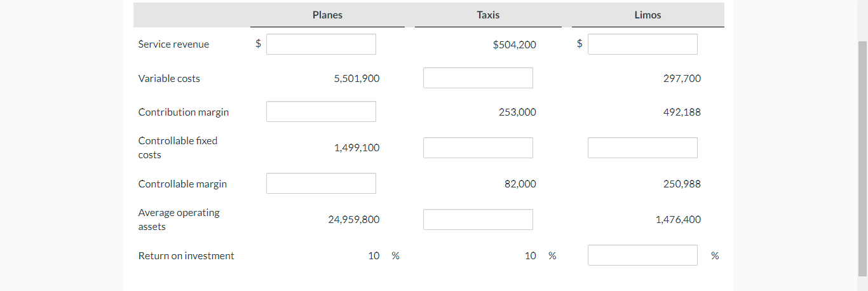
Task: Select the Planes contribution margin input box
Action: click(x=321, y=112)
